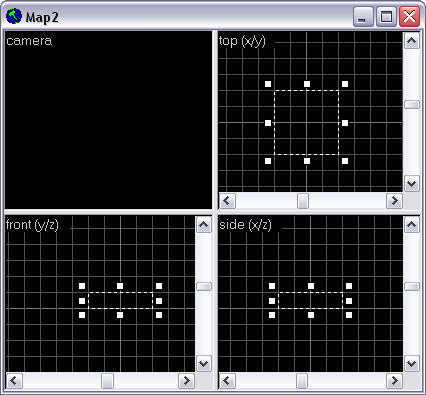Click right arrow of side view horizontal scrollbar

tap(394, 381)
